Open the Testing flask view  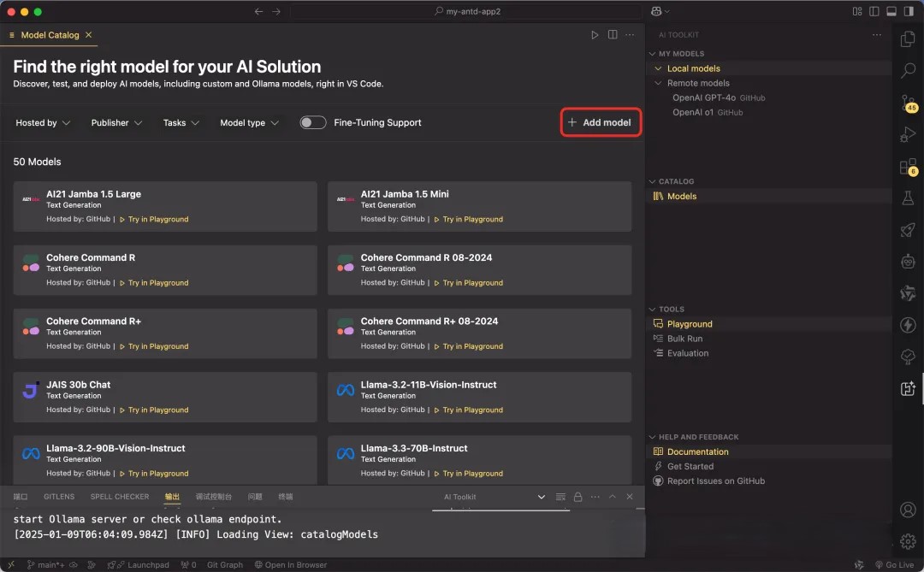tap(908, 198)
